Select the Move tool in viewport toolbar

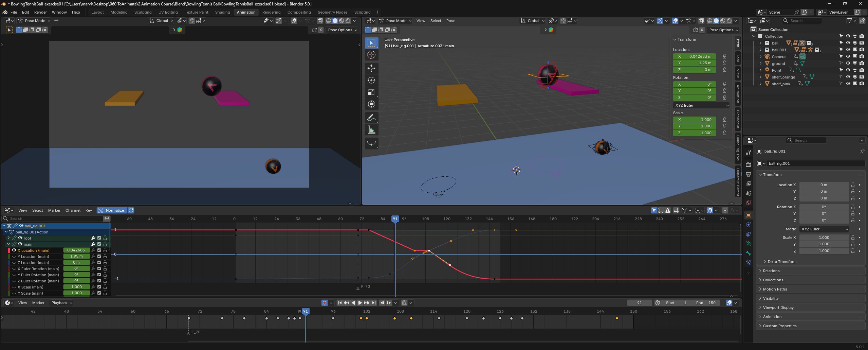(x=371, y=68)
